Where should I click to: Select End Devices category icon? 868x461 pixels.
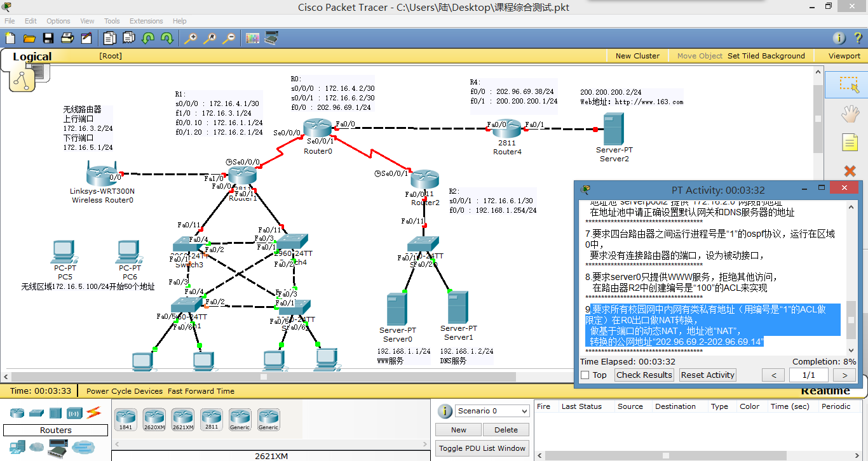(x=17, y=447)
